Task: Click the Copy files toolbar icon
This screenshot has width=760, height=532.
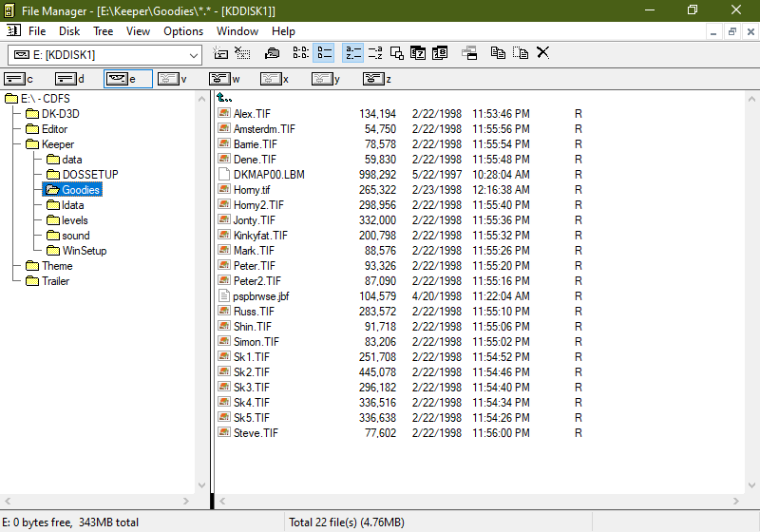Action: pos(498,53)
